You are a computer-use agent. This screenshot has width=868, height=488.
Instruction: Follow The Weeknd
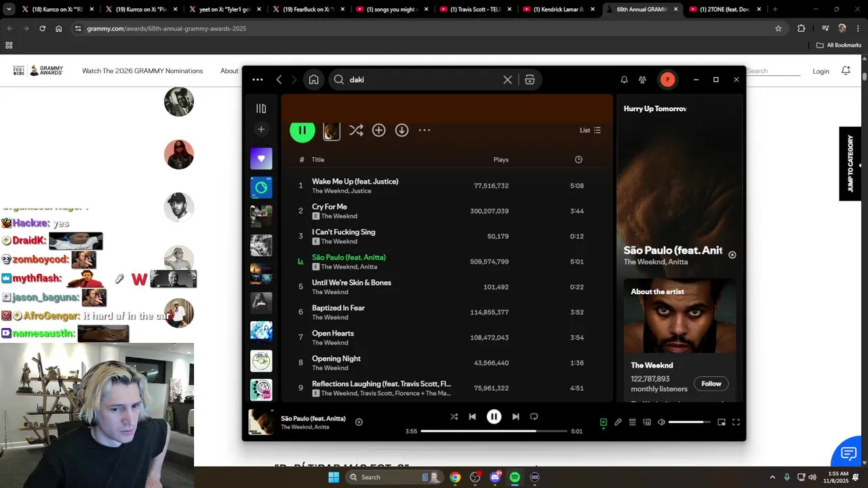[x=711, y=384]
